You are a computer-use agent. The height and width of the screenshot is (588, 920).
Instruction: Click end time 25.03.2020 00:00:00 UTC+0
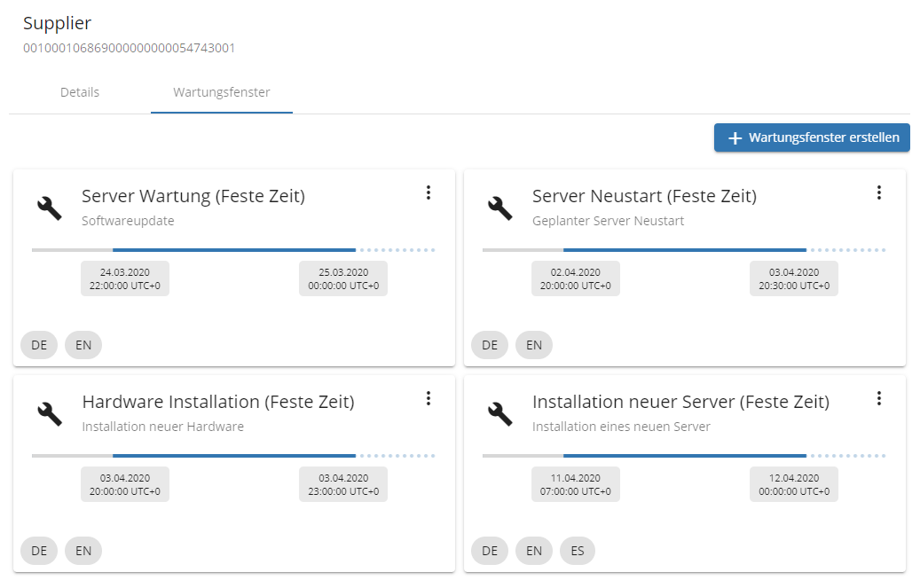[x=343, y=278]
